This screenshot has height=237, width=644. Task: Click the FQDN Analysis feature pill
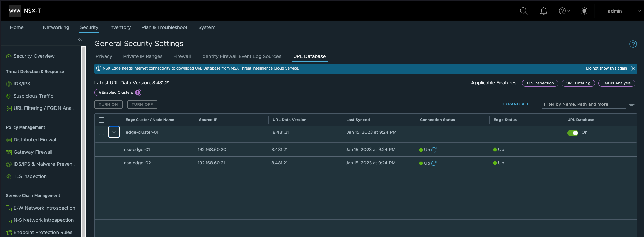[616, 83]
